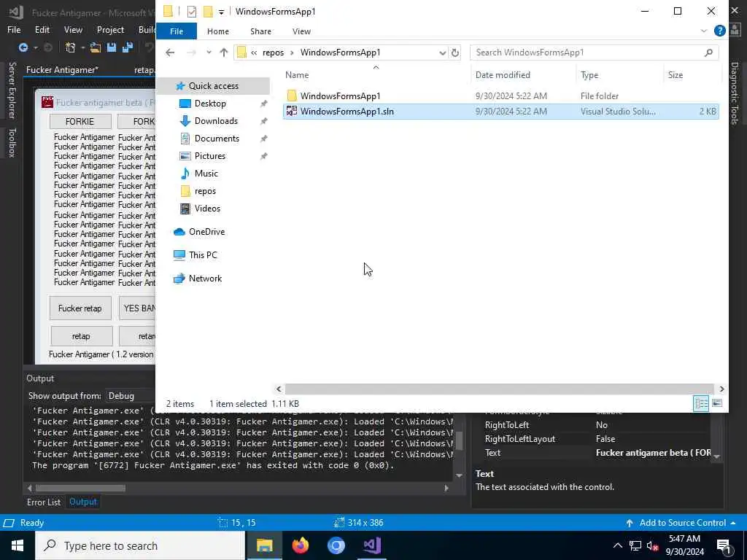Viewport: 747px width, 560px height.
Task: Open the Explorer File tab
Action: pyautogui.click(x=177, y=31)
